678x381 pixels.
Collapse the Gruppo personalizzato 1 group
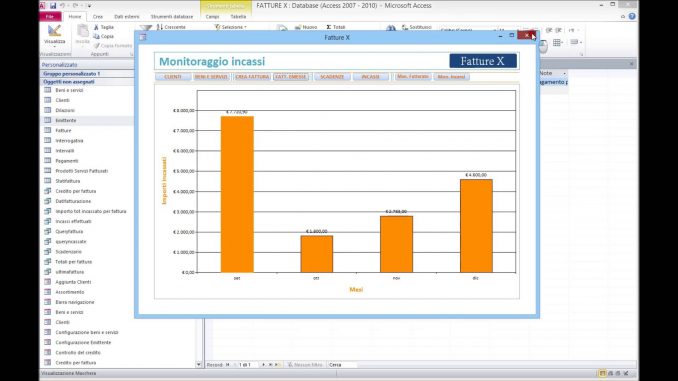click(x=86, y=74)
